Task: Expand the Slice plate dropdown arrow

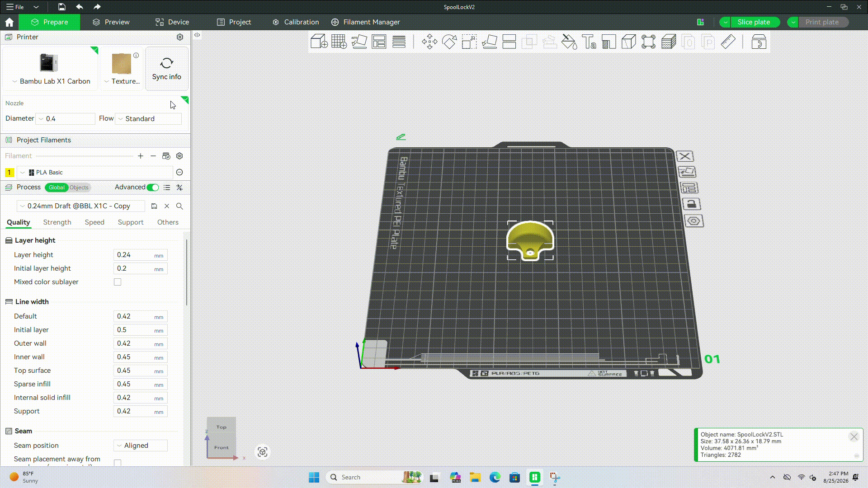Action: [x=726, y=22]
